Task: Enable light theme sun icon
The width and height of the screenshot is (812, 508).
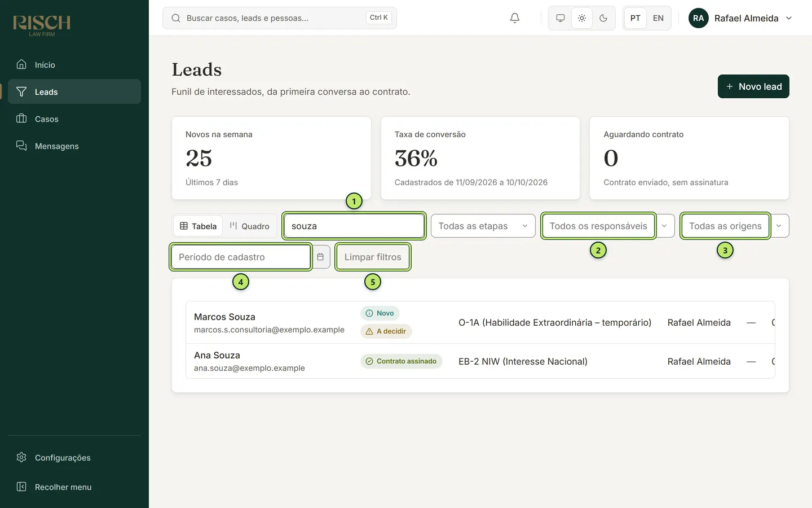Action: (582, 18)
